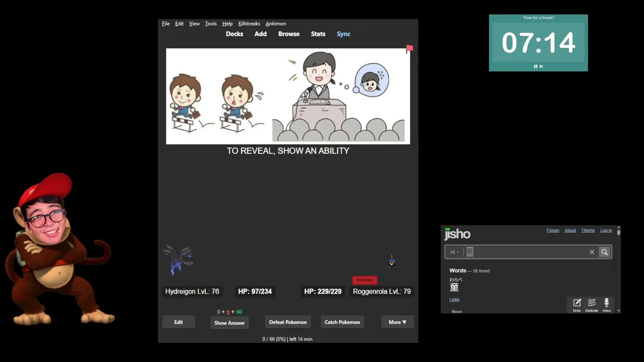644x362 pixels.
Task: Click the Jisho search magnifier button
Action: pos(604,252)
